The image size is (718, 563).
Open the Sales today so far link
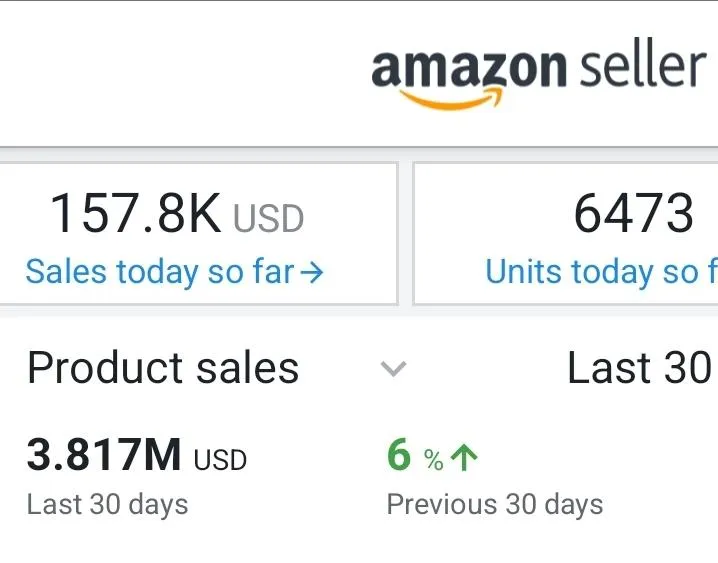pos(160,271)
